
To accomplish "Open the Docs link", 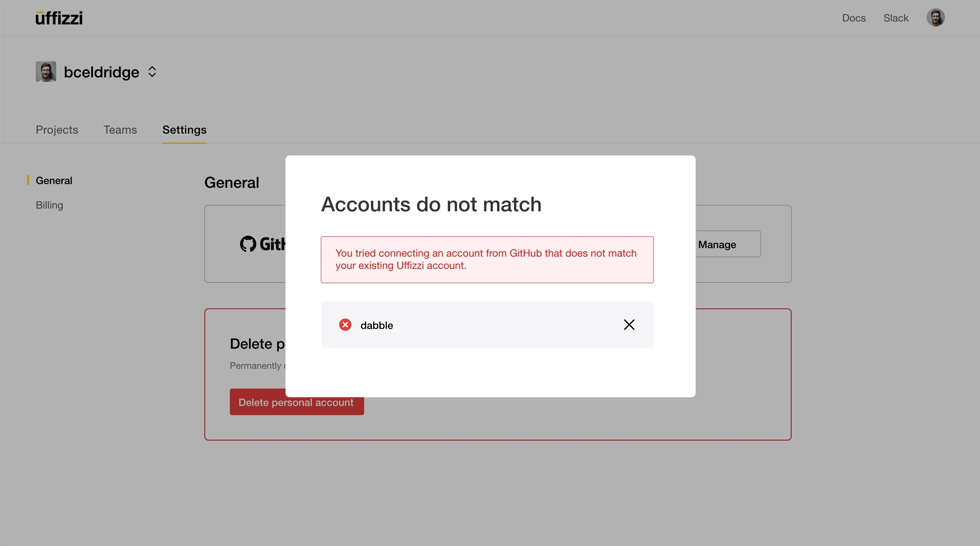I will tap(853, 18).
